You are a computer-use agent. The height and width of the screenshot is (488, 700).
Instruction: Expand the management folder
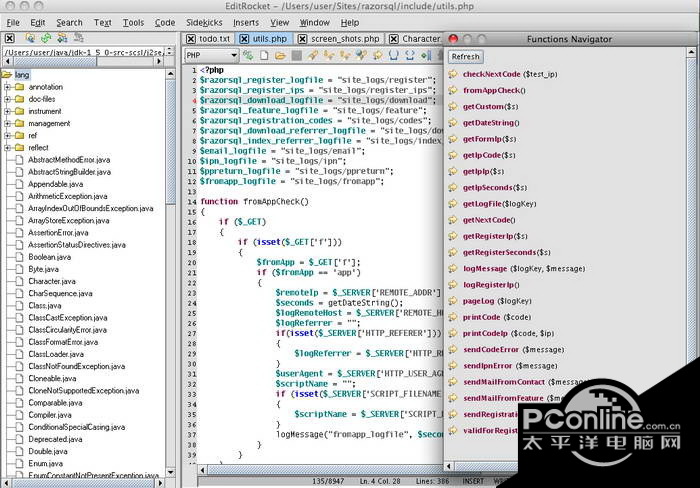pyautogui.click(x=7, y=123)
